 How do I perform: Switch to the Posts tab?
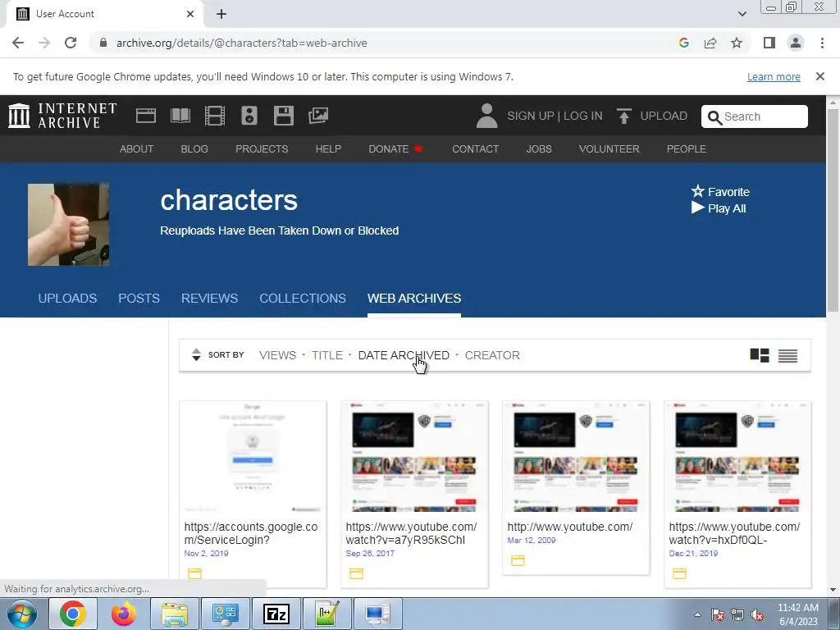pos(139,299)
